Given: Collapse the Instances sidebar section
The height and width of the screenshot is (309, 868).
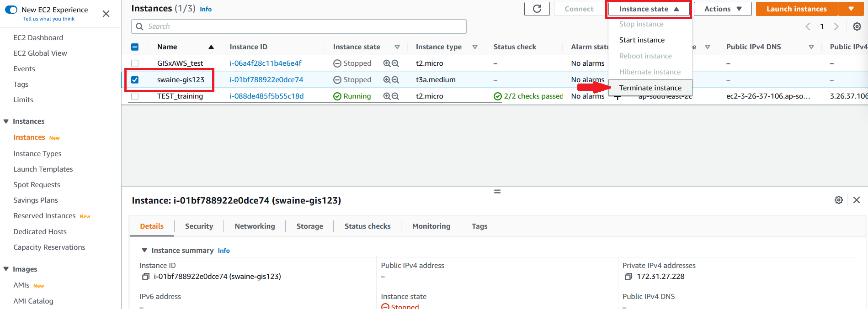Looking at the screenshot, I should click(6, 121).
